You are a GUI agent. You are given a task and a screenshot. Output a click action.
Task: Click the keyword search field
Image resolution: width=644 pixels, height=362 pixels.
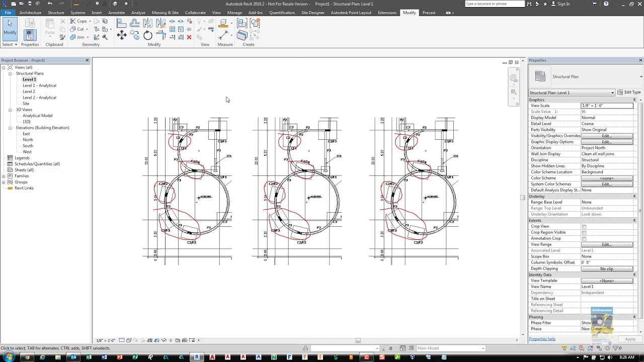click(495, 4)
